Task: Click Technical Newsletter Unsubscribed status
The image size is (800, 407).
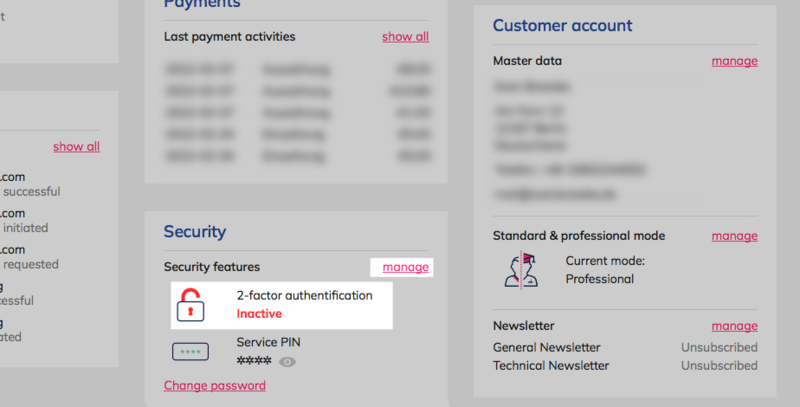Action: [719, 366]
